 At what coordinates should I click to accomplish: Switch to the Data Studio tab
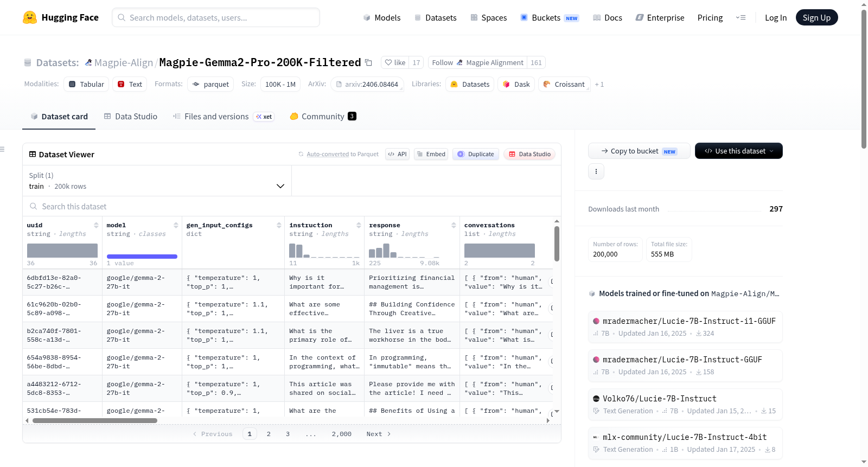point(131,116)
